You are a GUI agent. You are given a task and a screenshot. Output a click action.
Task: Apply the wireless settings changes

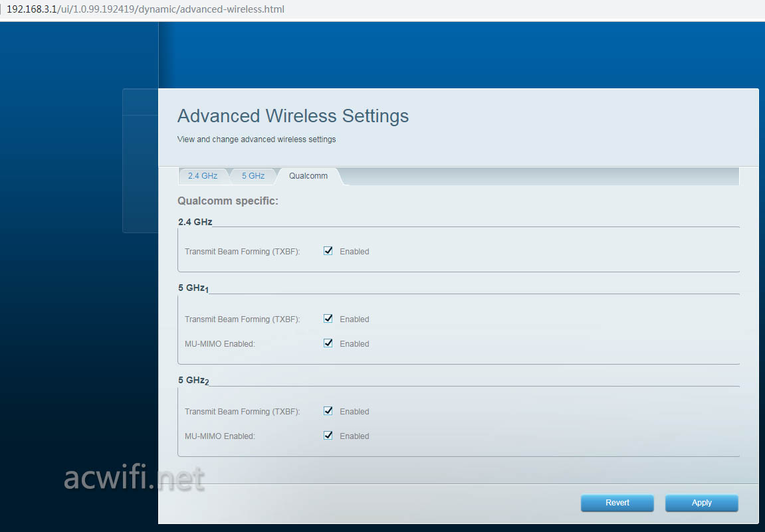click(x=702, y=503)
